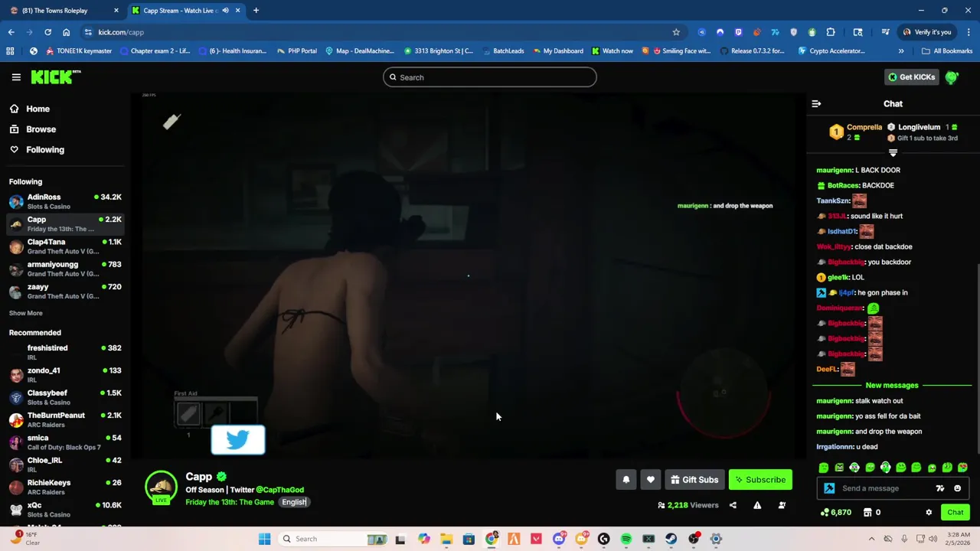Viewport: 980px width, 551px height.
Task: Reload the page in Chrome
Action: [47, 32]
